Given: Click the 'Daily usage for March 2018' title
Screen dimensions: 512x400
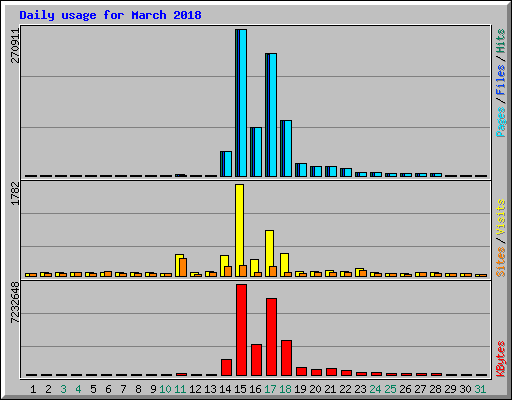Looking at the screenshot, I should click(110, 15).
